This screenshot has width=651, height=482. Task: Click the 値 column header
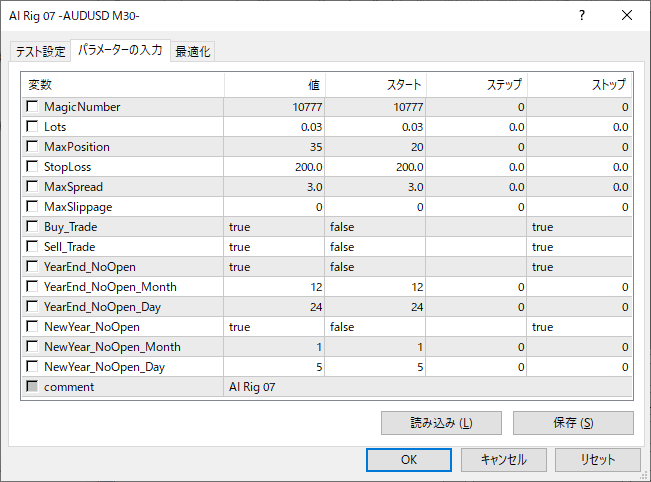275,85
